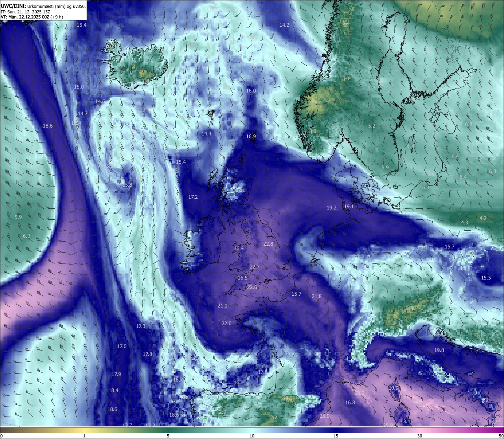Click the color scale tick label 50

501,436
